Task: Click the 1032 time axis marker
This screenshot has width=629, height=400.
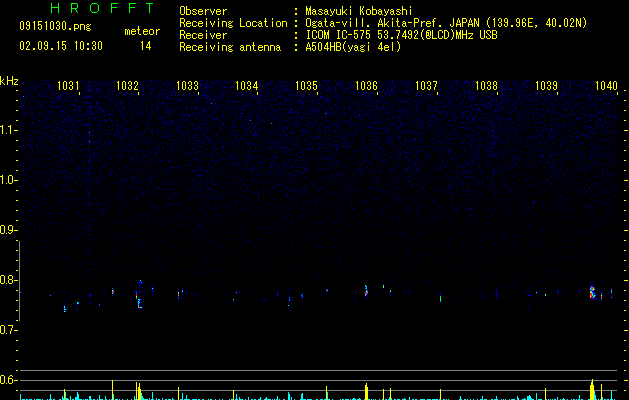Action: [x=128, y=86]
